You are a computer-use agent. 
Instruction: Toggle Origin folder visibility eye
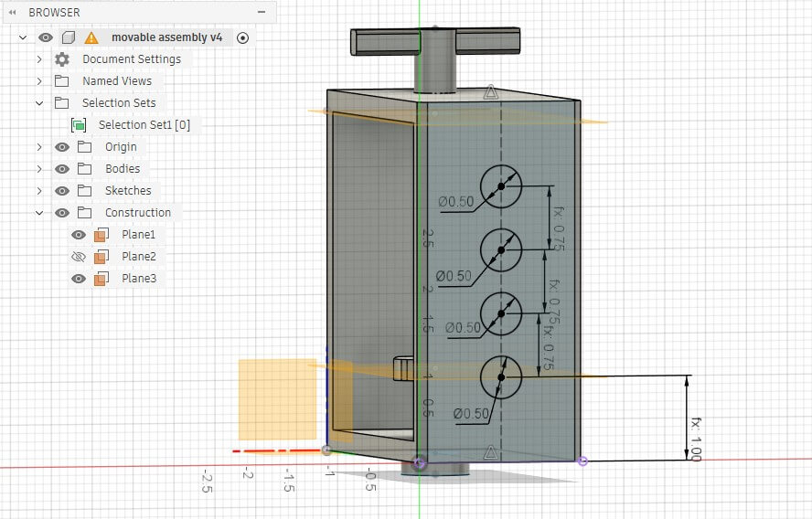(x=62, y=147)
